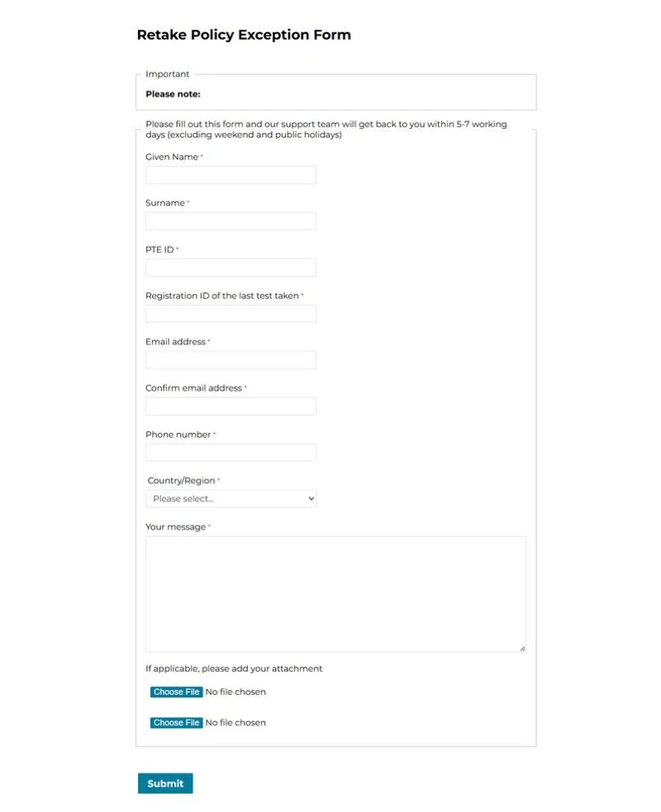661x812 pixels.
Task: Click the Email address input field
Action: point(231,359)
